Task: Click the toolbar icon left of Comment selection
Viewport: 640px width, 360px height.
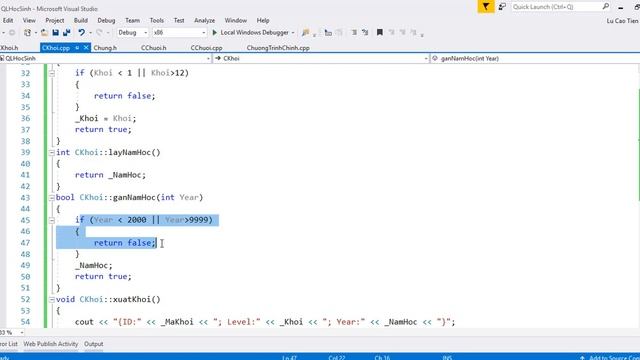Action: point(328,33)
